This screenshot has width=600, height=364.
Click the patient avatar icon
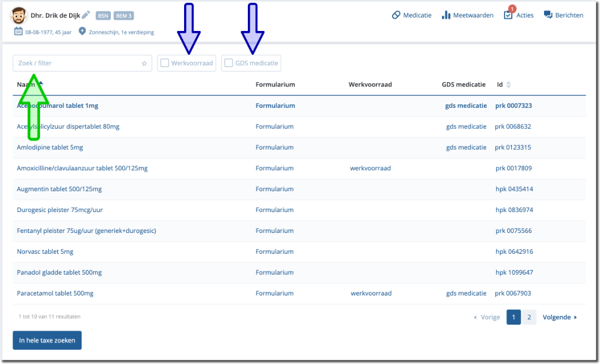20,15
